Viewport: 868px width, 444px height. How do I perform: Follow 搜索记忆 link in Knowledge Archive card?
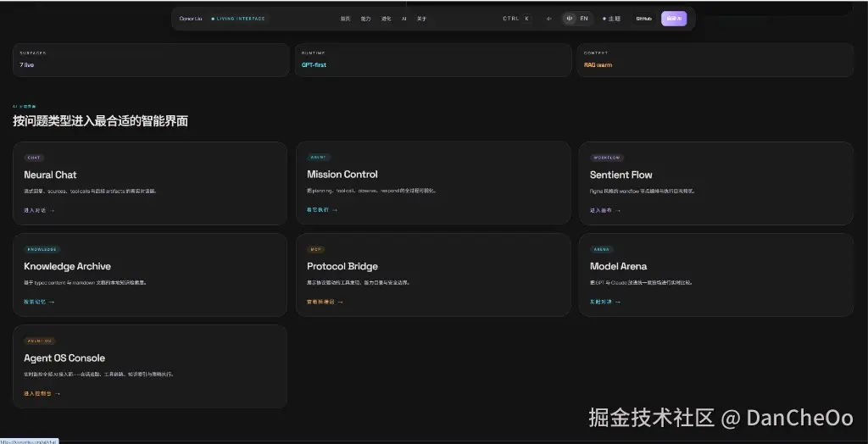[39, 302]
